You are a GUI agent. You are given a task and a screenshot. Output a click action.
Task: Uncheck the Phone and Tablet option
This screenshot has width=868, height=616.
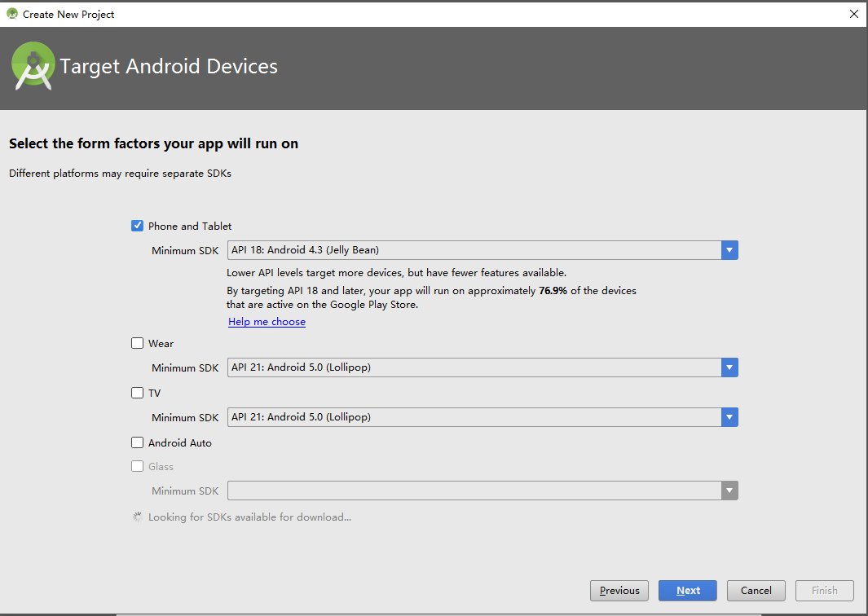(137, 226)
